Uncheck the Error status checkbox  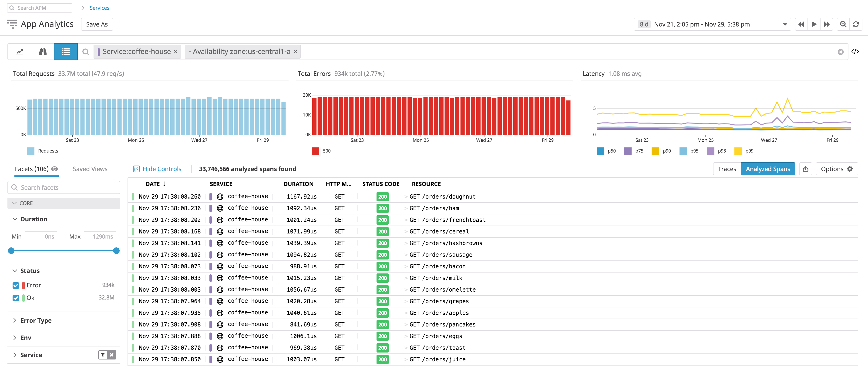16,286
